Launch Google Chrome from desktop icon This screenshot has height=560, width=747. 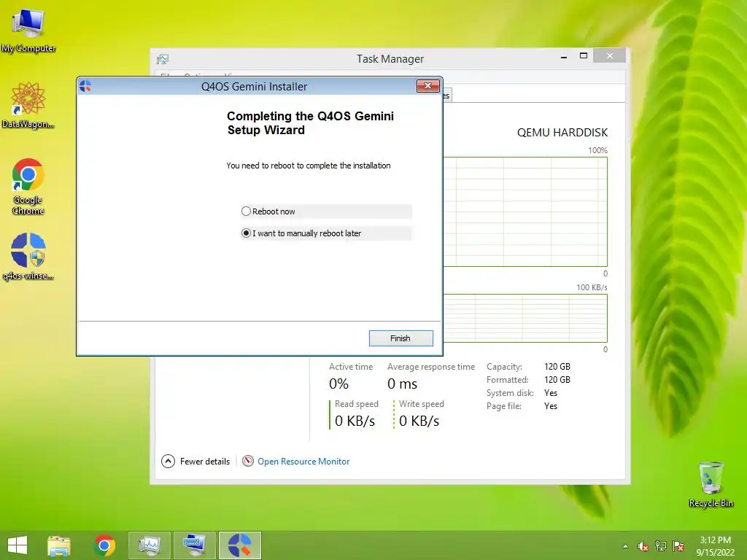pos(28,187)
